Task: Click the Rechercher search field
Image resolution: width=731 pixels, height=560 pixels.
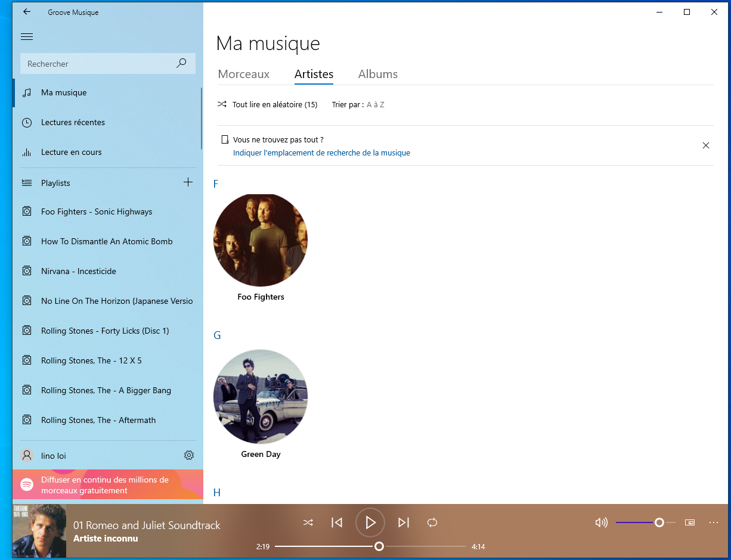Action: point(107,63)
